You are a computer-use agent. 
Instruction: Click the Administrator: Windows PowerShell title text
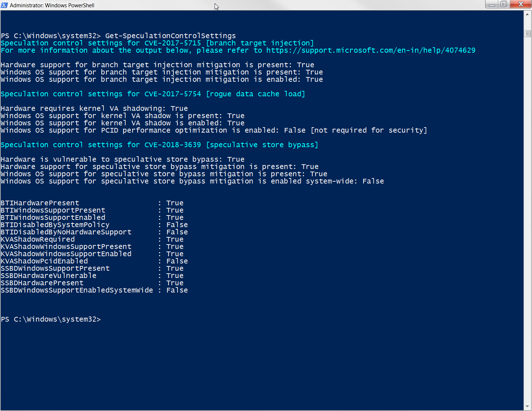click(x=53, y=5)
